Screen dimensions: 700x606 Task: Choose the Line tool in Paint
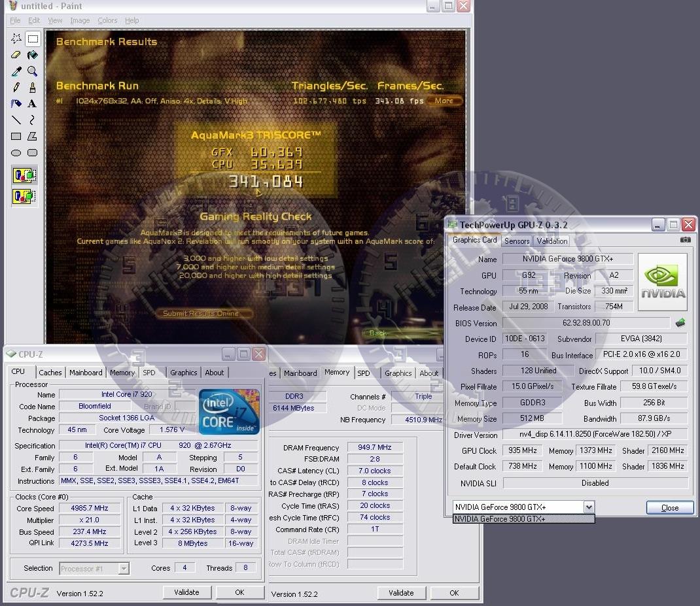16,120
